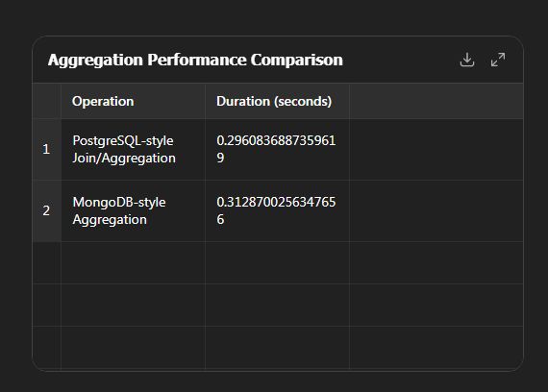548x392 pixels.
Task: Expand the table to full screen
Action: coord(498,60)
